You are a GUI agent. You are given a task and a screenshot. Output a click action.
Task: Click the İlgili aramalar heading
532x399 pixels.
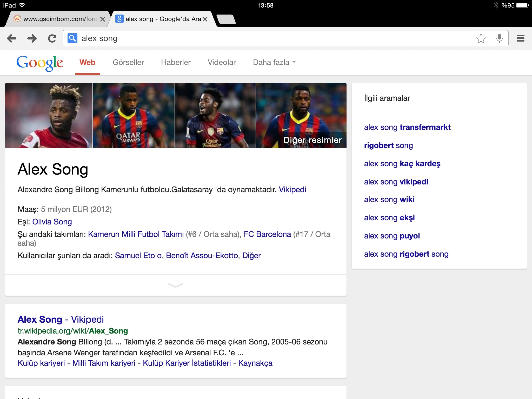pyautogui.click(x=387, y=98)
